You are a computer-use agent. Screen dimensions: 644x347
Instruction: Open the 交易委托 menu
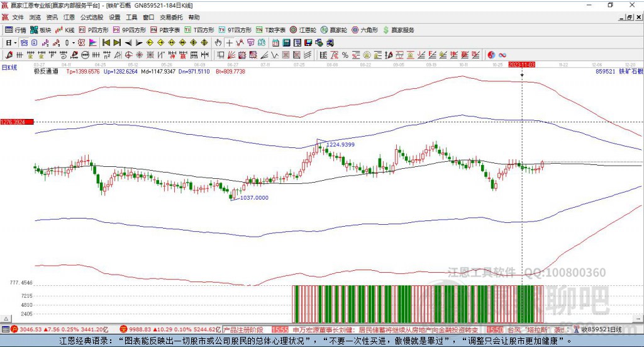click(170, 18)
